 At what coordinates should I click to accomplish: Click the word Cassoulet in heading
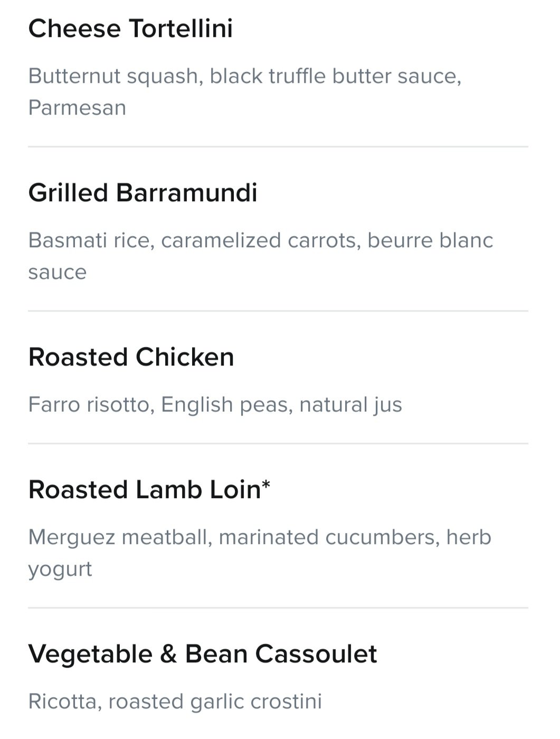coord(316,654)
